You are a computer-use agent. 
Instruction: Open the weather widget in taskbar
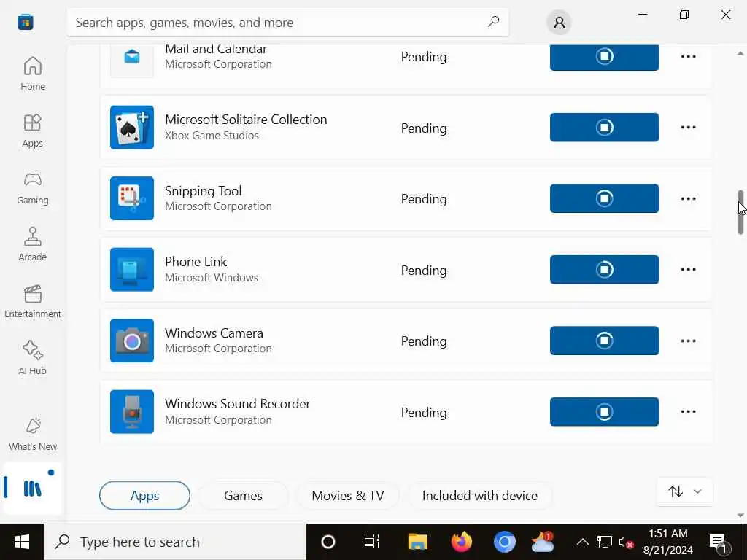543,542
